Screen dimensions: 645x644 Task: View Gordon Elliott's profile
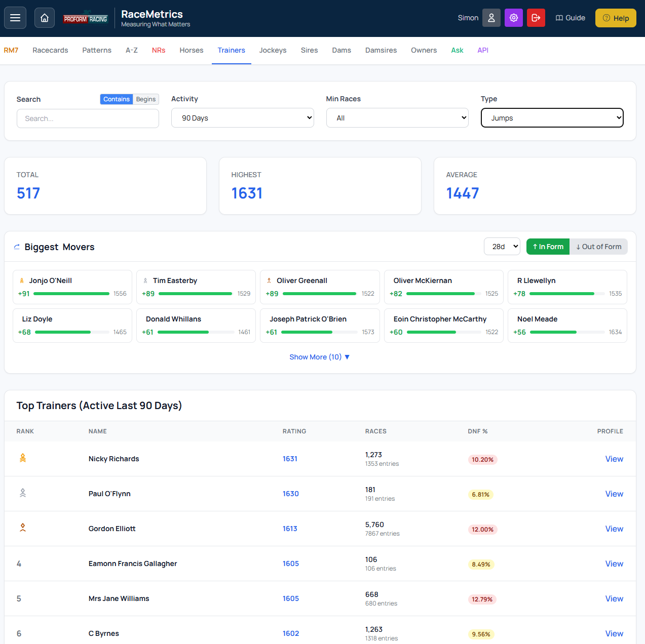[614, 529]
